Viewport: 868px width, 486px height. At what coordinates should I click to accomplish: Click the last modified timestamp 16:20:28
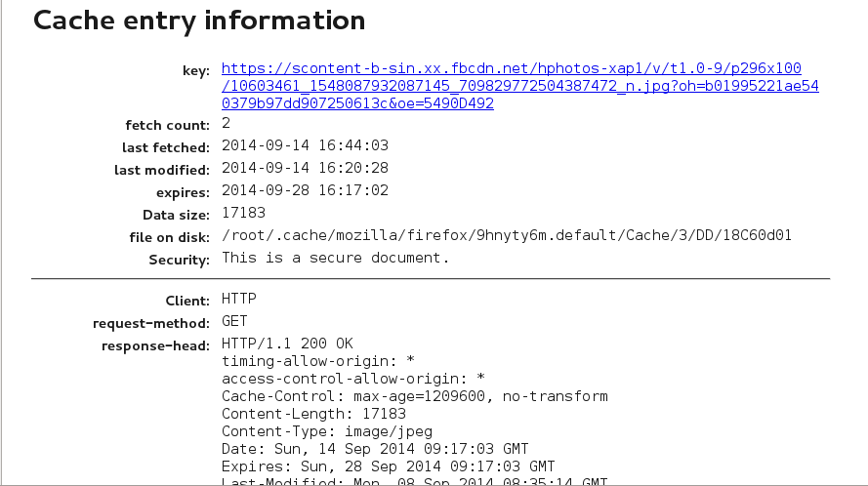click(x=353, y=168)
